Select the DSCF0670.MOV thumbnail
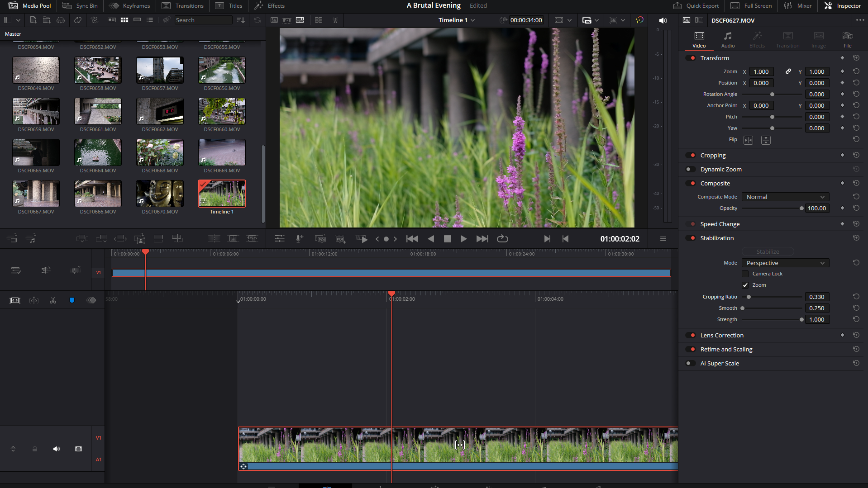868x488 pixels. (160, 194)
